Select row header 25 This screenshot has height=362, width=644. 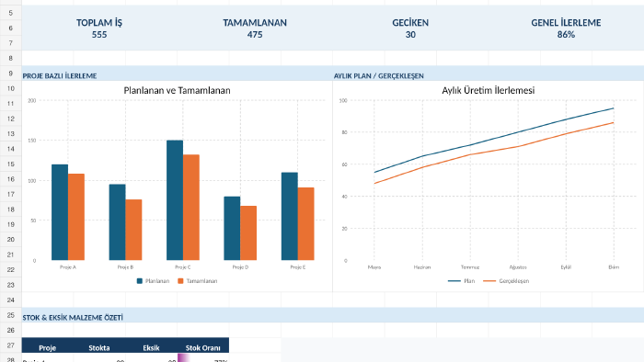pos(11,315)
